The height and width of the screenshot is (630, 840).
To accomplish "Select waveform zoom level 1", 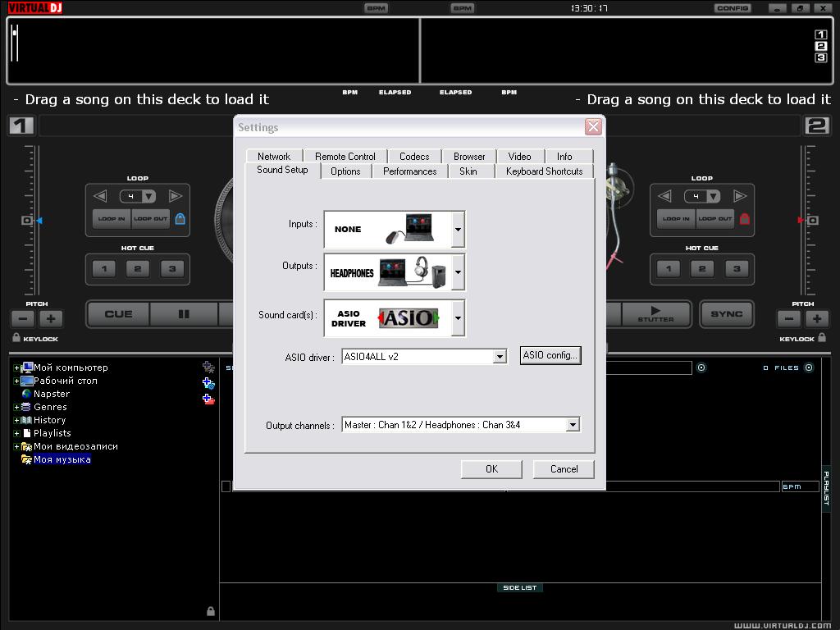I will (x=820, y=34).
